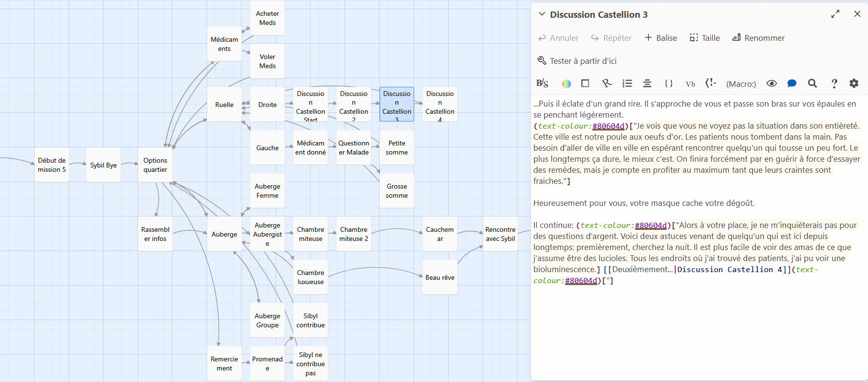Toggle the blue speech bubble icon
The height and width of the screenshot is (382, 868).
click(792, 84)
